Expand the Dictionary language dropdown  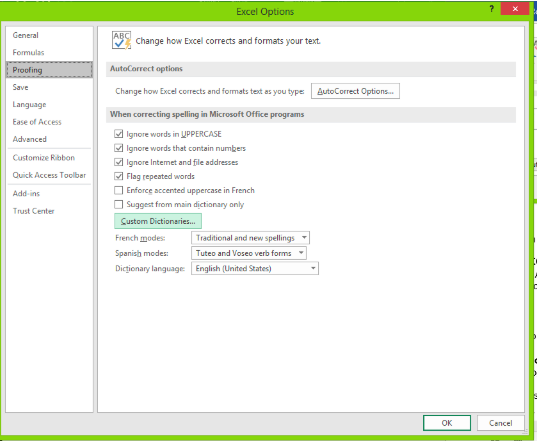point(255,268)
